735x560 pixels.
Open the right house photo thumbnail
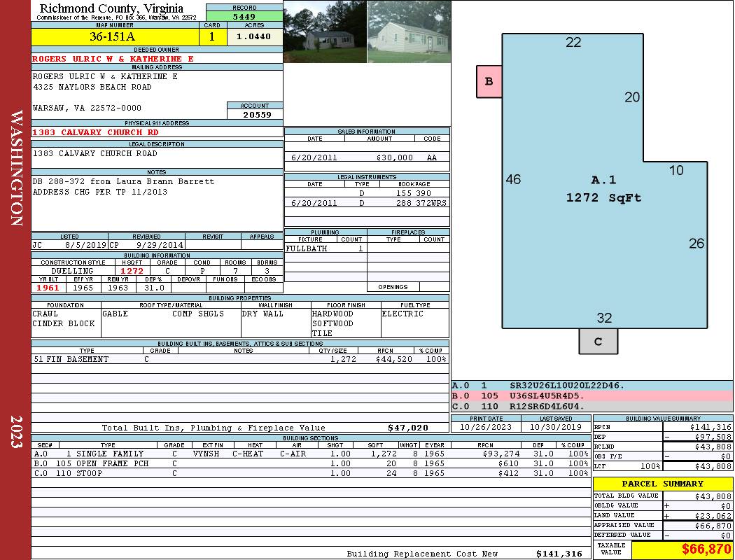click(x=408, y=31)
